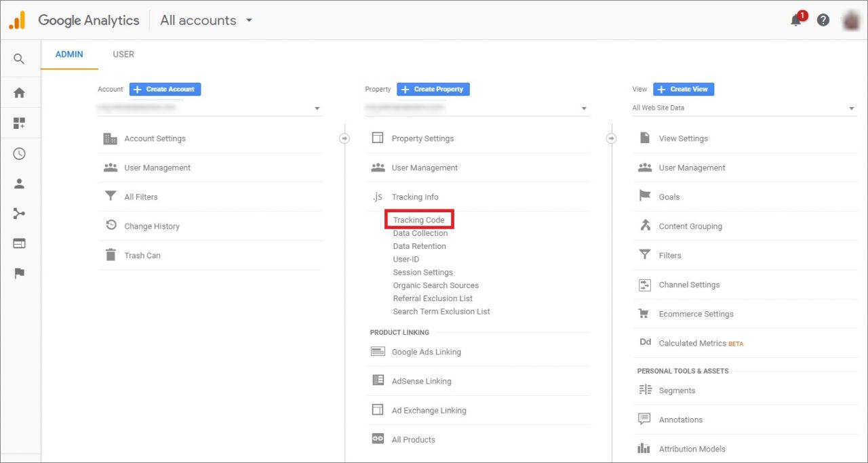Screen dimensions: 868x463
Task: Open Organic Search Sources link
Action: click(436, 285)
